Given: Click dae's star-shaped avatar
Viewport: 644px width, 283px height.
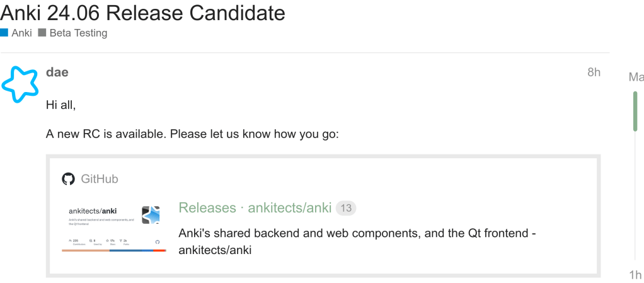Looking at the screenshot, I should (20, 84).
